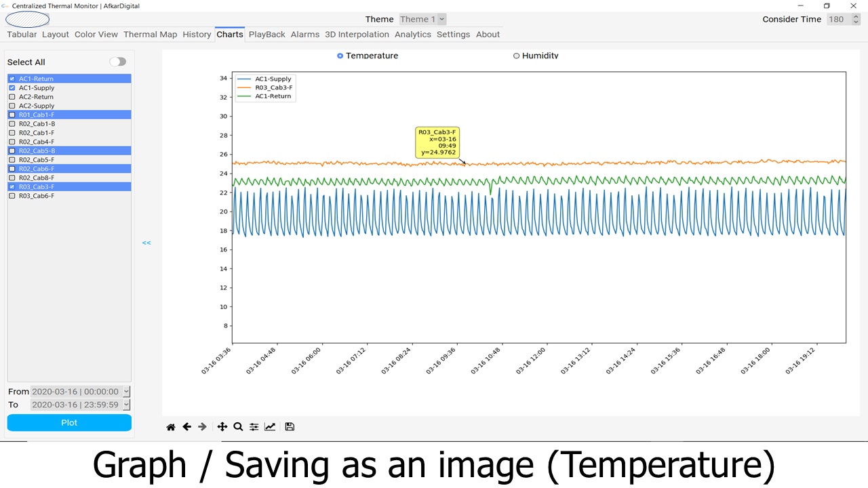Select the Zoom magnifier tool
Image resolution: width=868 pixels, height=488 pixels.
[x=238, y=427]
